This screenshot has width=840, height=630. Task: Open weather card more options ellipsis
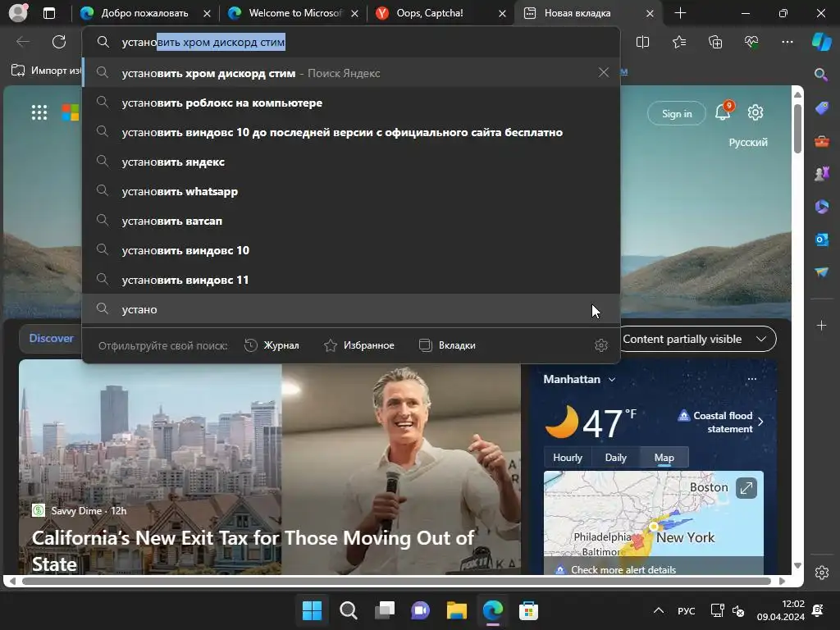coord(752,379)
